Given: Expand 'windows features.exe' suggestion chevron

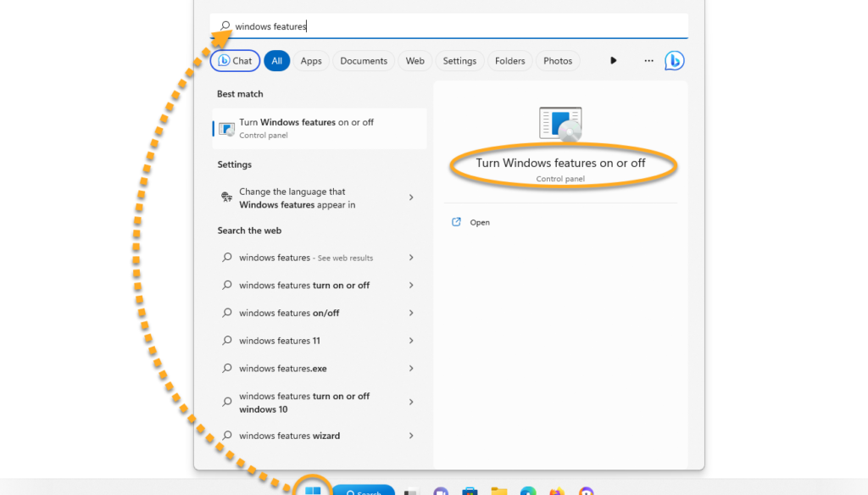Looking at the screenshot, I should 411,369.
